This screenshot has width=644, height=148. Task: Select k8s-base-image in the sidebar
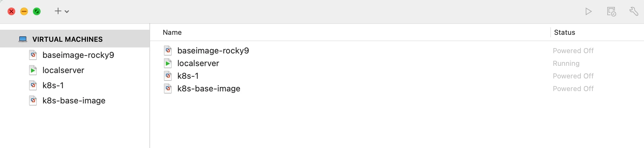point(74,101)
